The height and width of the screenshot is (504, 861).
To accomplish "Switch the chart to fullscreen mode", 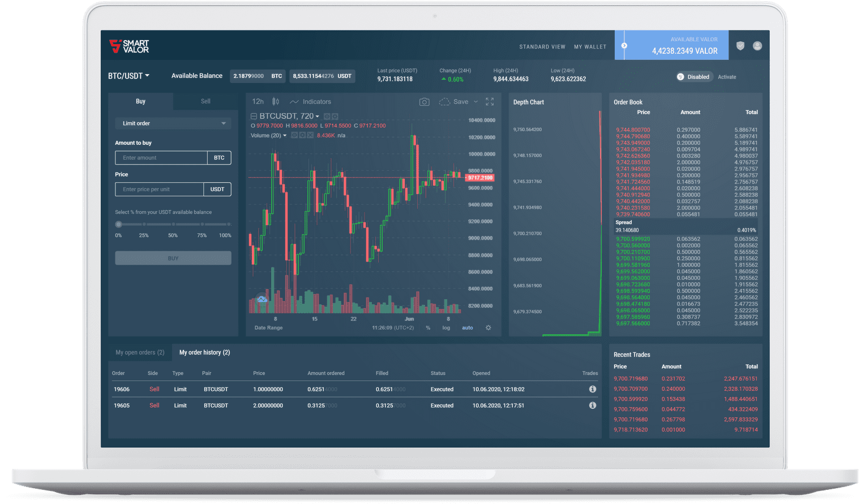I will coord(490,102).
